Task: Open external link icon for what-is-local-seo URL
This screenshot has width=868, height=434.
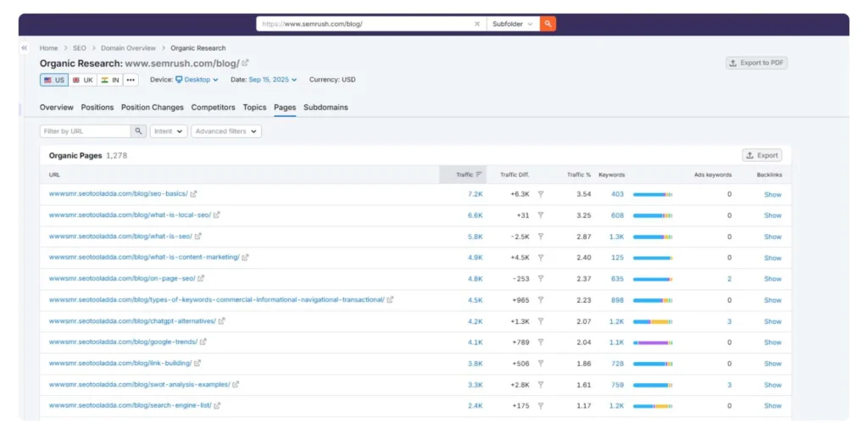Action: tap(216, 214)
